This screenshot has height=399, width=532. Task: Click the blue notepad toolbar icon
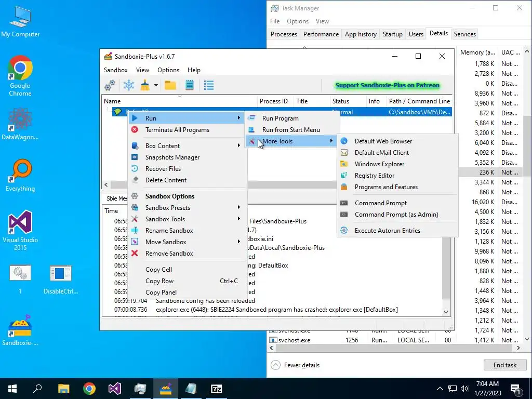(190, 85)
